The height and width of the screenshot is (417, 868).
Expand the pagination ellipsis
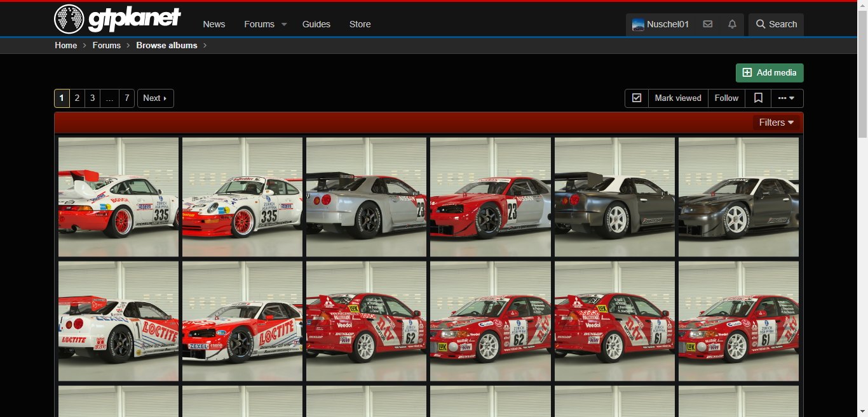pos(110,98)
